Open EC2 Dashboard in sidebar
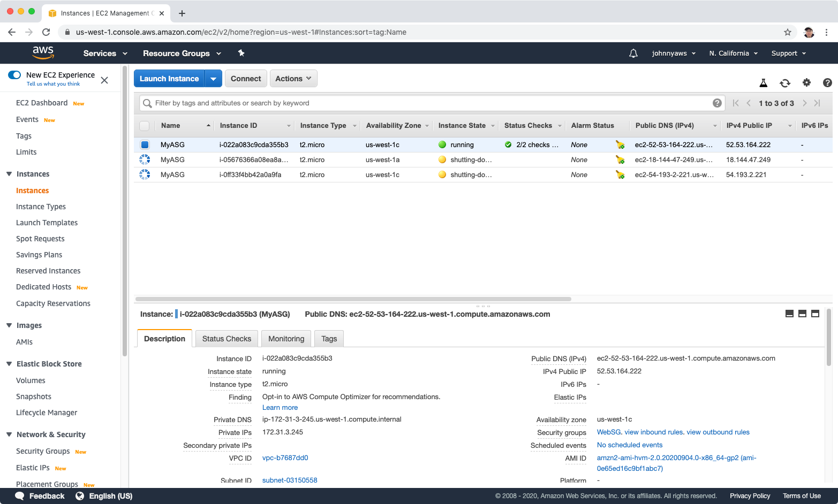 point(42,103)
